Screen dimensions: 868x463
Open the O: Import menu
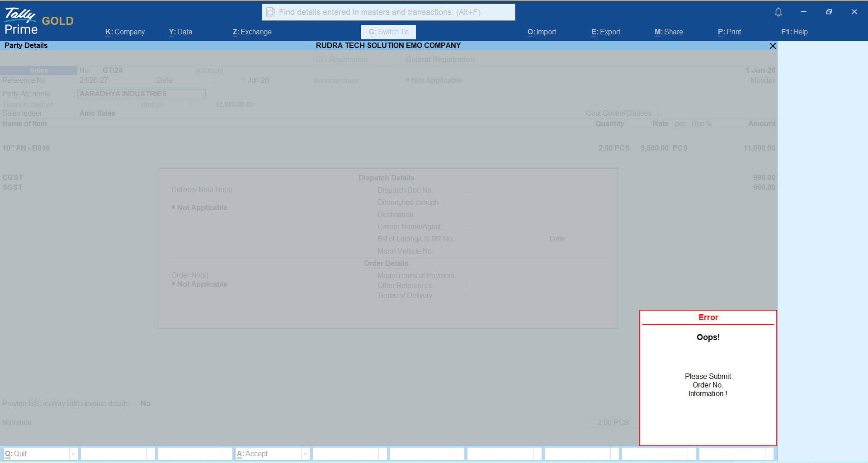pyautogui.click(x=542, y=32)
